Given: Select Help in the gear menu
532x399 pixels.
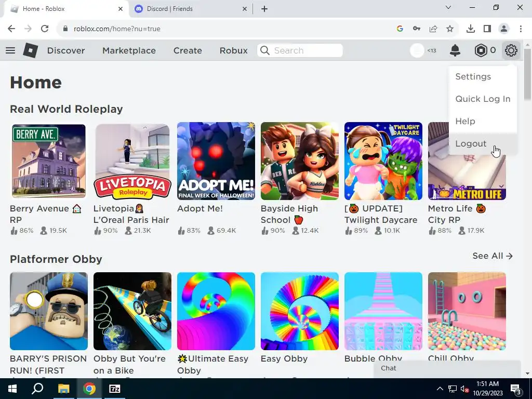Looking at the screenshot, I should pyautogui.click(x=465, y=121).
